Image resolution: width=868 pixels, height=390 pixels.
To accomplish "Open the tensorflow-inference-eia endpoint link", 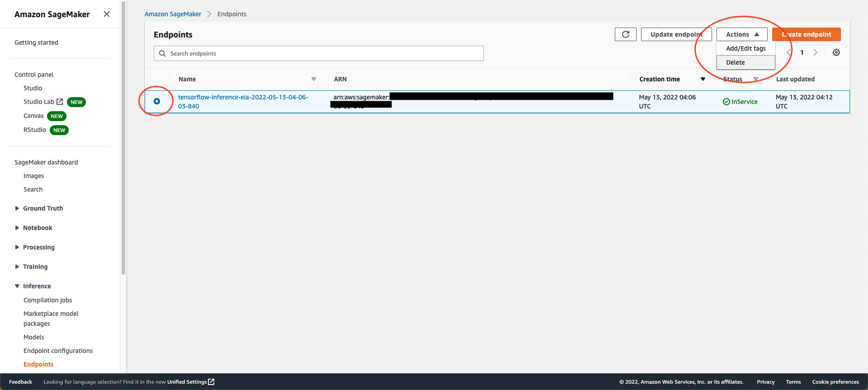I will pyautogui.click(x=243, y=102).
